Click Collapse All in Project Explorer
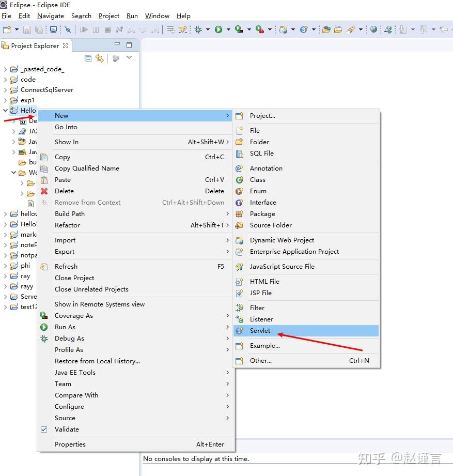The image size is (453, 476). 88,58
